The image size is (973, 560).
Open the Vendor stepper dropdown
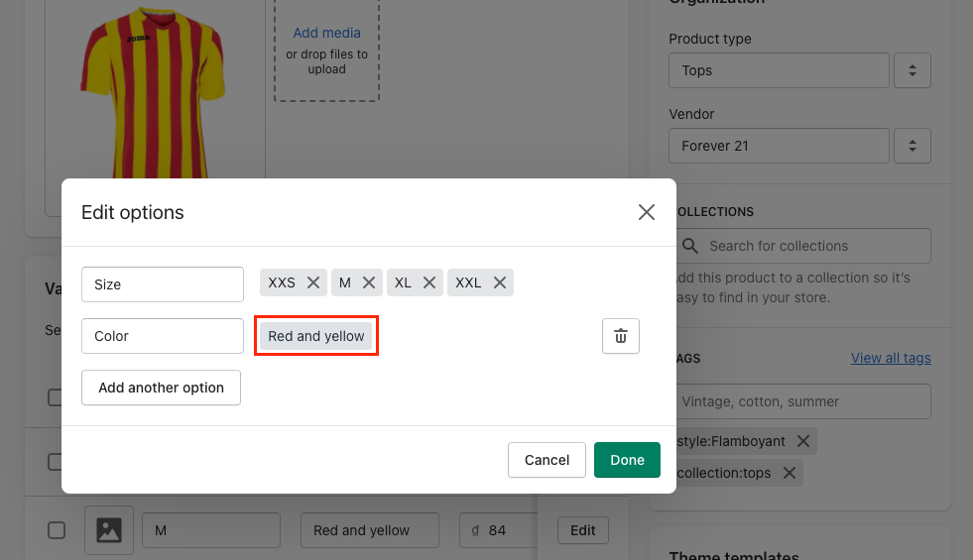(x=912, y=146)
